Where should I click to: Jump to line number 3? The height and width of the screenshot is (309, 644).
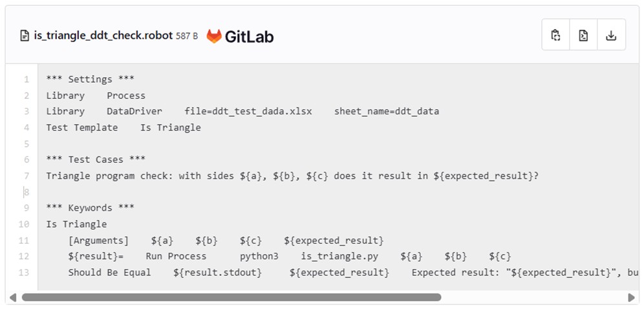[27, 111]
